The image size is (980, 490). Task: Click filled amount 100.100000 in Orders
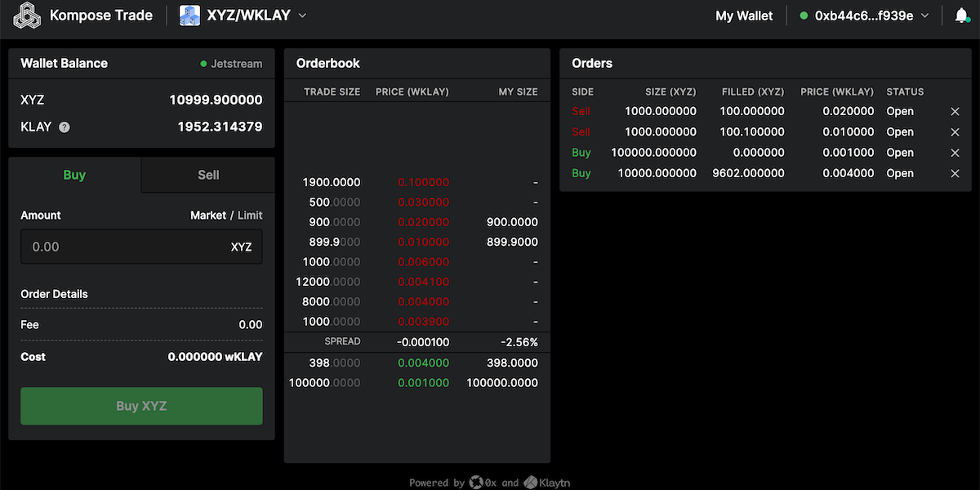(x=752, y=132)
